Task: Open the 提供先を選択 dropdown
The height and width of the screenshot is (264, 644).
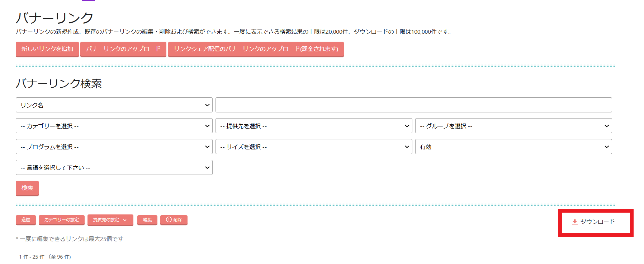Action: (313, 126)
